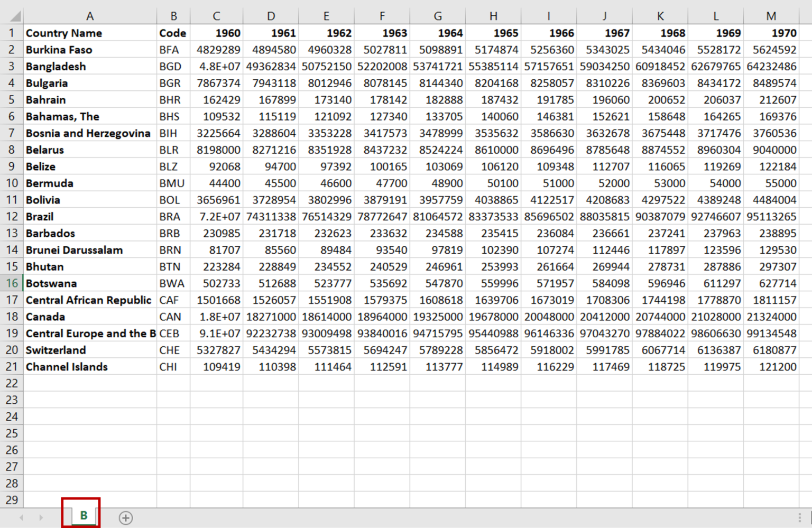Click the Code column header cell
Viewport: 812px width, 528px height.
(x=173, y=33)
